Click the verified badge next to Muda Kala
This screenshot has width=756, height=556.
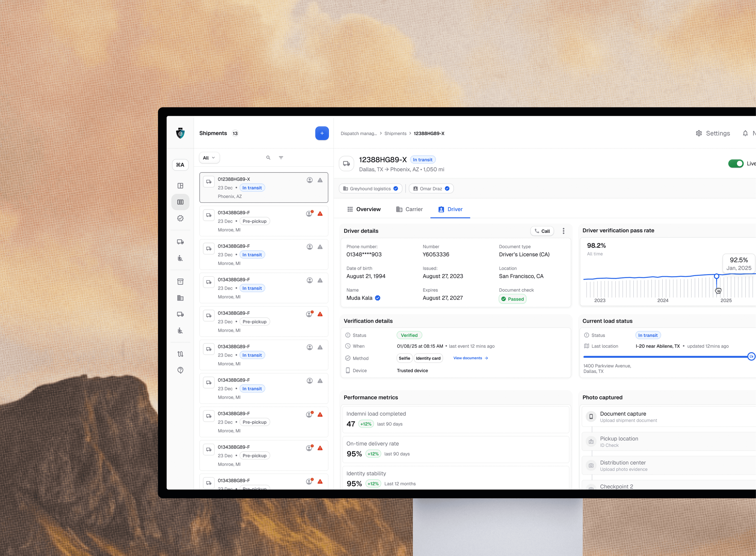378,298
